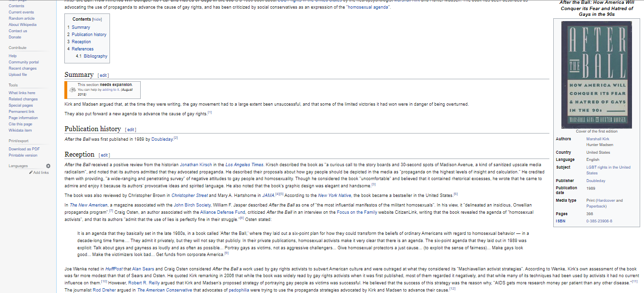Open Upload file in sidebar
This screenshot has height=293, width=644.
click(x=18, y=74)
